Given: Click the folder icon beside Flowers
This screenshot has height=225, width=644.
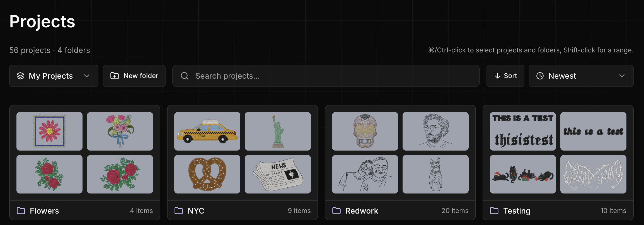Looking at the screenshot, I should pyautogui.click(x=21, y=211).
